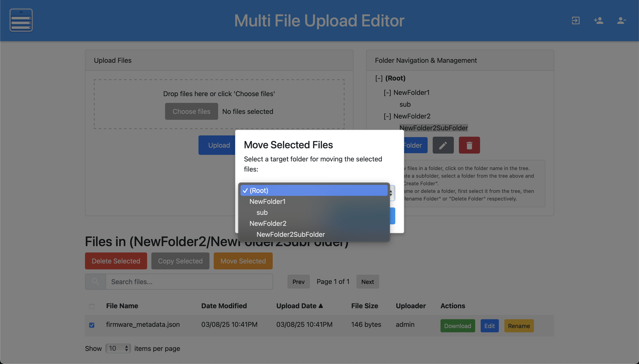639x364 pixels.
Task: Collapse the NewFolder1 tree node
Action: click(x=387, y=93)
